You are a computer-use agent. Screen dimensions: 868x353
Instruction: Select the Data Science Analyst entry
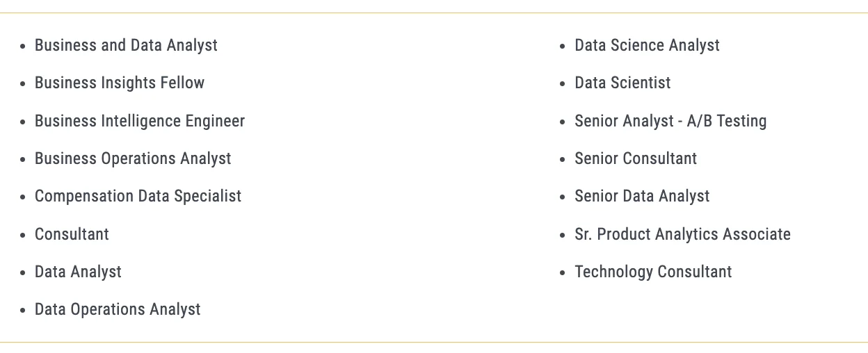pyautogui.click(x=647, y=45)
